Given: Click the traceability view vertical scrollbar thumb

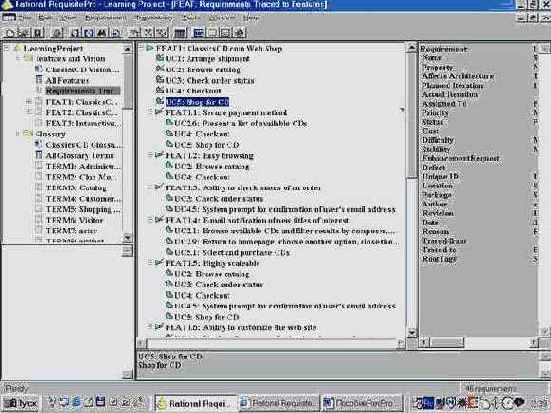Looking at the screenshot, I should (x=411, y=116).
